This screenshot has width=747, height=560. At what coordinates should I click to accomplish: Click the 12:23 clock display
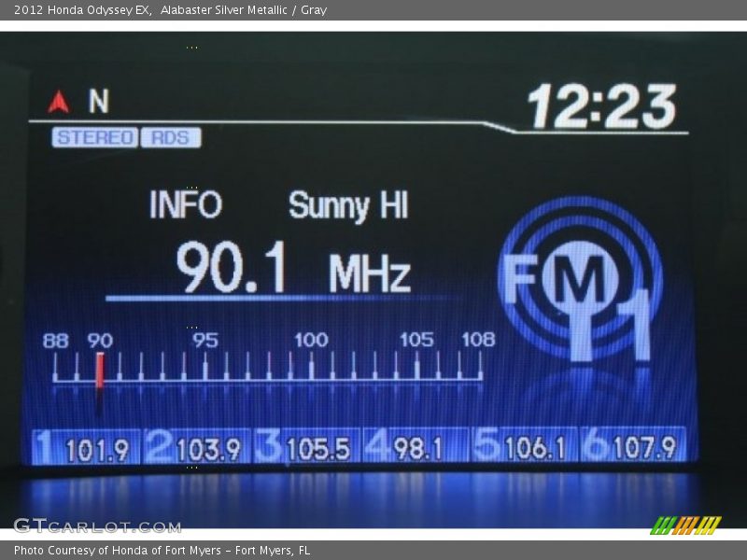click(601, 106)
